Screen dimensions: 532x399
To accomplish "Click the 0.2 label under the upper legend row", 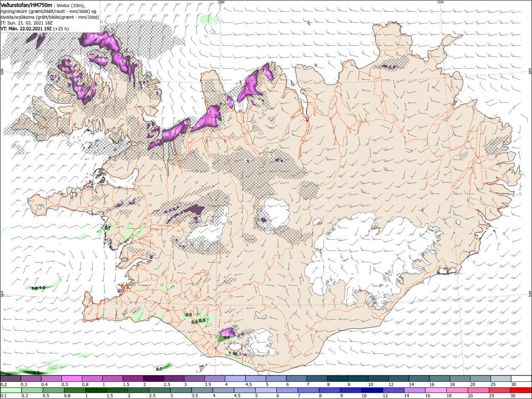I will 3,384.
